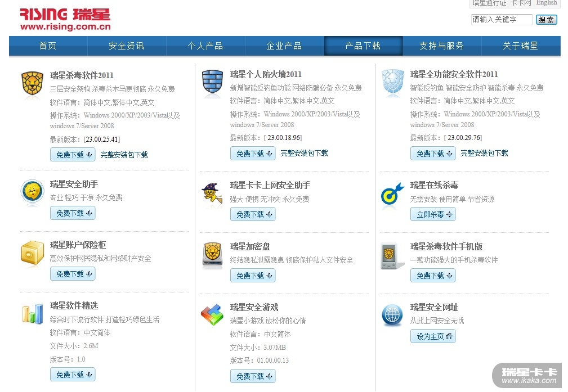Open the 安全资讯 navigation tab
The height and width of the screenshot is (392, 568).
coord(127,46)
